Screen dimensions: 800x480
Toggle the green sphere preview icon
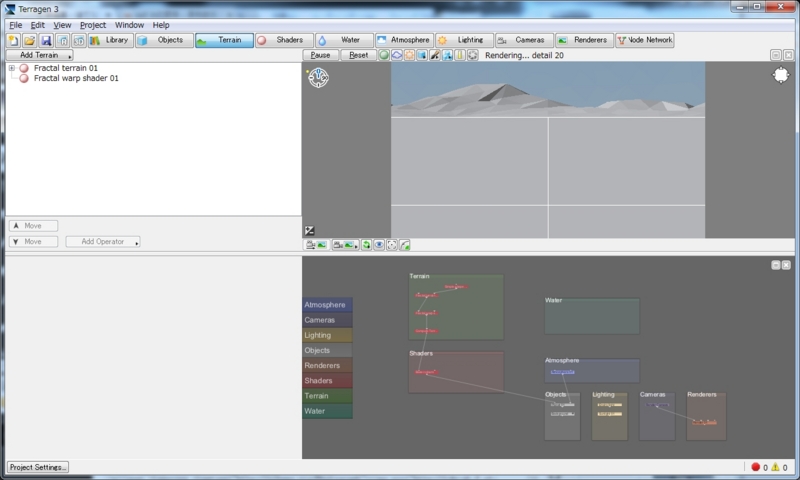point(384,55)
